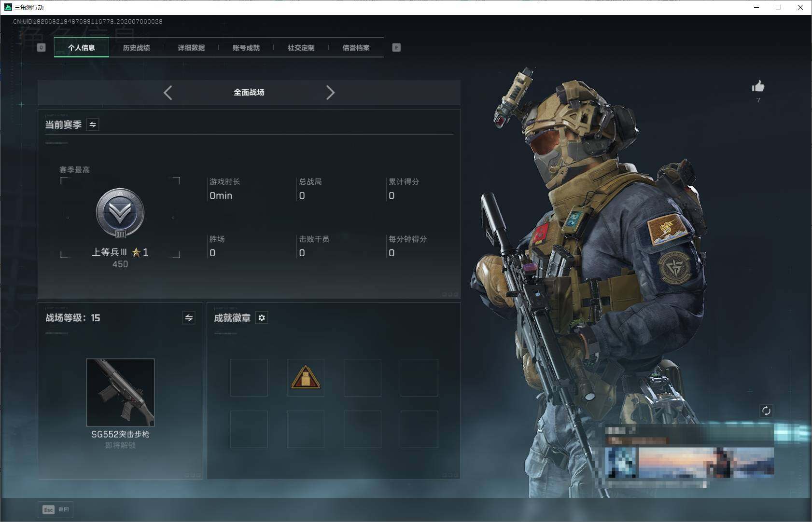This screenshot has height=522, width=812.
Task: Minimize the 三角洲行动 window
Action: click(756, 7)
